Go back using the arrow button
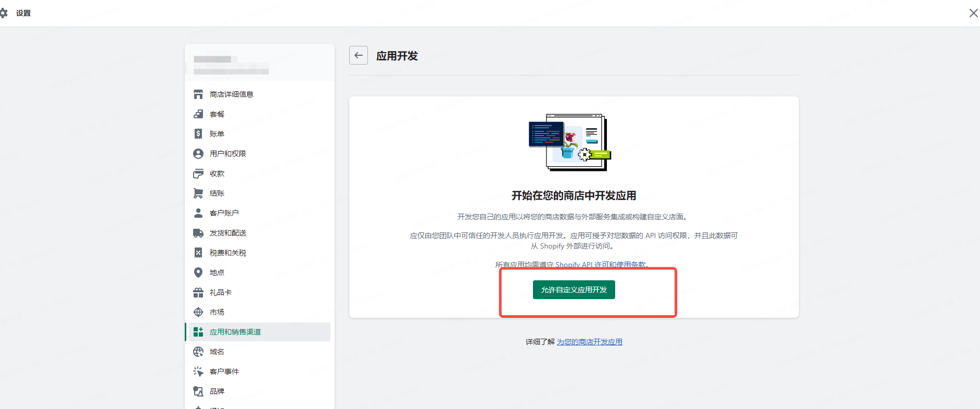This screenshot has height=409, width=980. pos(359,55)
